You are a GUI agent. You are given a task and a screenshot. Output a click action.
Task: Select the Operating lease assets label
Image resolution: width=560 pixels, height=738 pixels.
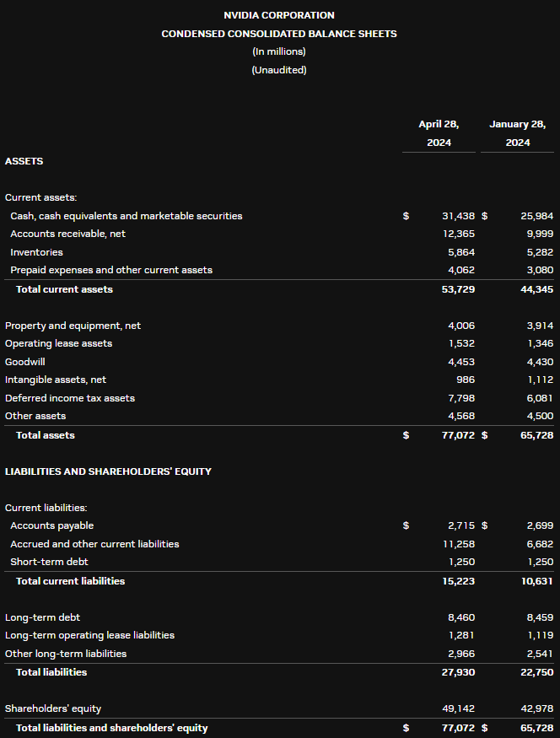pyautogui.click(x=58, y=343)
